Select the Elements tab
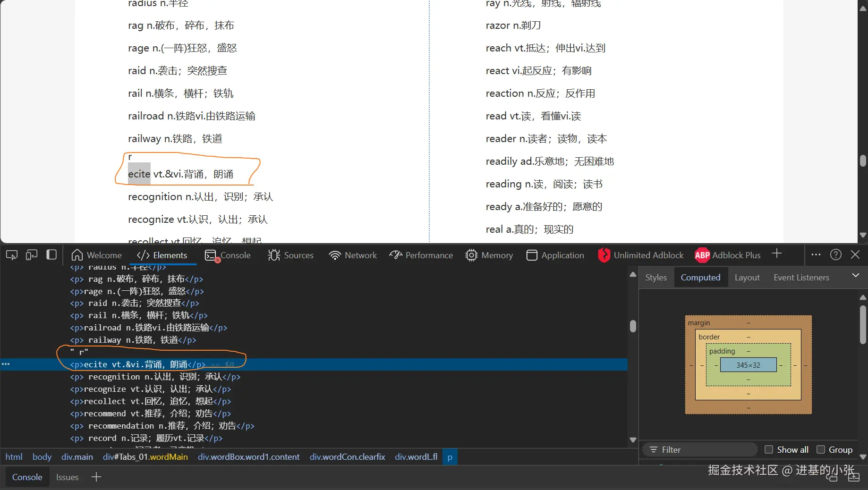 coord(162,255)
